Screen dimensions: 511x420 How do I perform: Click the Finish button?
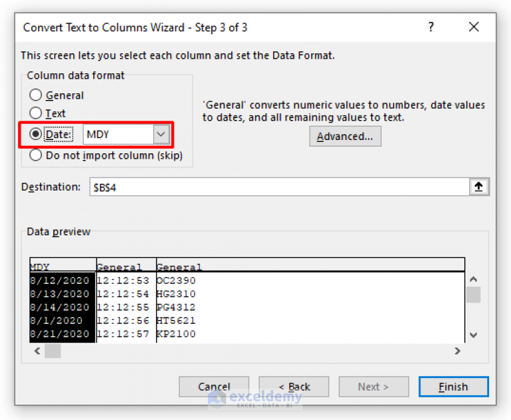tap(453, 387)
